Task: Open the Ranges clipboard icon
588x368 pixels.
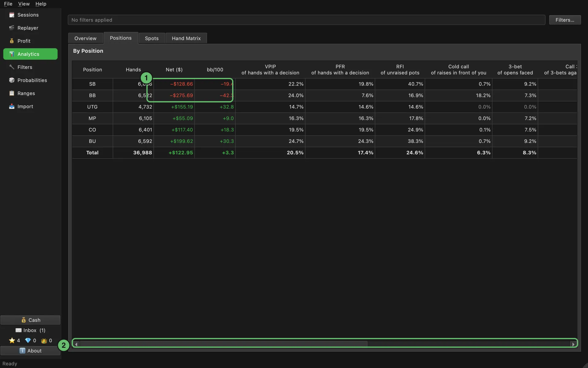Action: tap(12, 93)
